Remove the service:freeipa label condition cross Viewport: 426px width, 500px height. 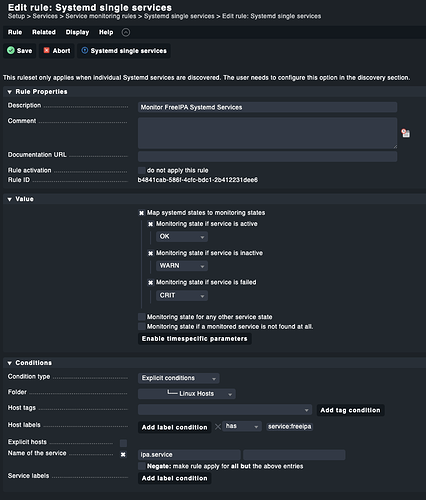tap(218, 426)
